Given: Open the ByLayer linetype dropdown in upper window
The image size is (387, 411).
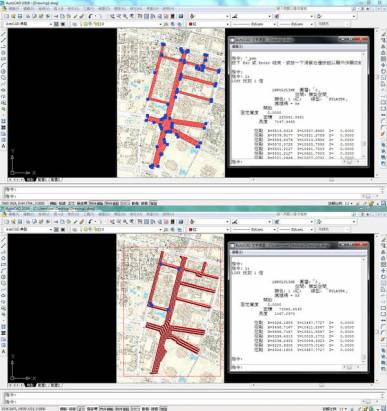Looking at the screenshot, I should tap(254, 24).
